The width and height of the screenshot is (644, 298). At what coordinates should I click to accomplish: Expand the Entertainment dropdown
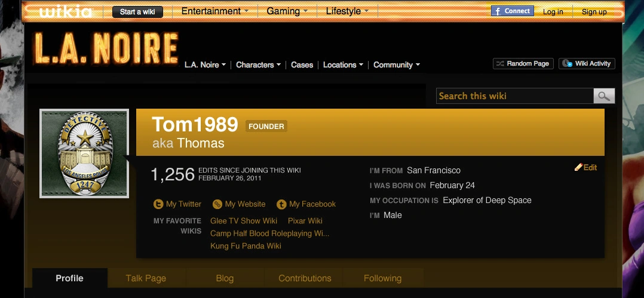pyautogui.click(x=215, y=11)
